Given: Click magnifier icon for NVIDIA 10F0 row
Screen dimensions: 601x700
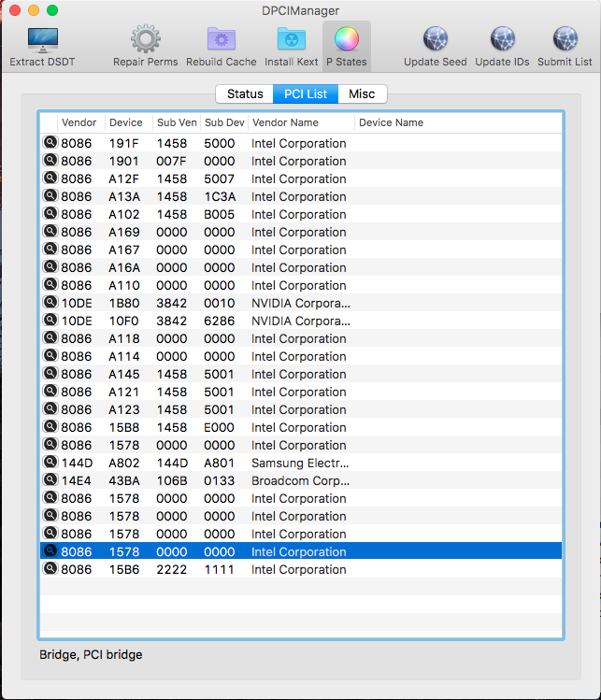Looking at the screenshot, I should pyautogui.click(x=50, y=320).
